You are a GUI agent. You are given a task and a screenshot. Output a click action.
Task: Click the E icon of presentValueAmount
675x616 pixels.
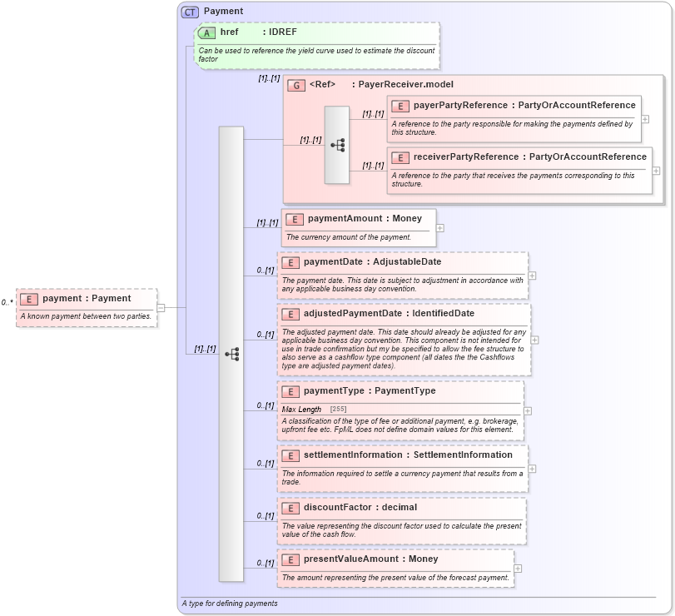[290, 560]
